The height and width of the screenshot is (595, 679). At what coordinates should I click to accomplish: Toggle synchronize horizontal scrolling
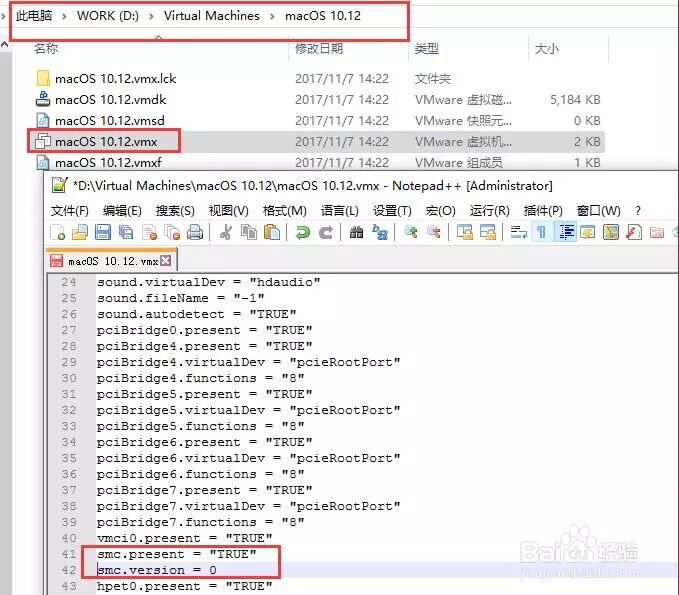(x=488, y=233)
